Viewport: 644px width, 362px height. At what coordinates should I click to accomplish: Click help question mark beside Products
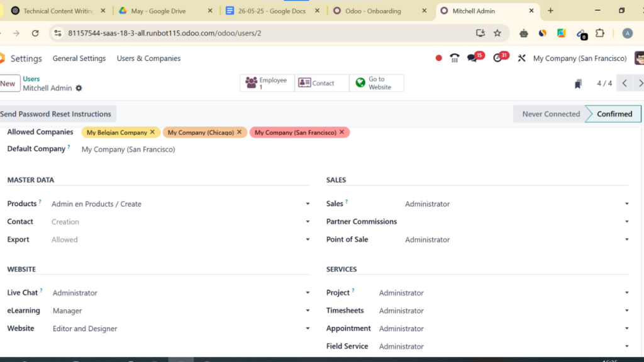40,202
